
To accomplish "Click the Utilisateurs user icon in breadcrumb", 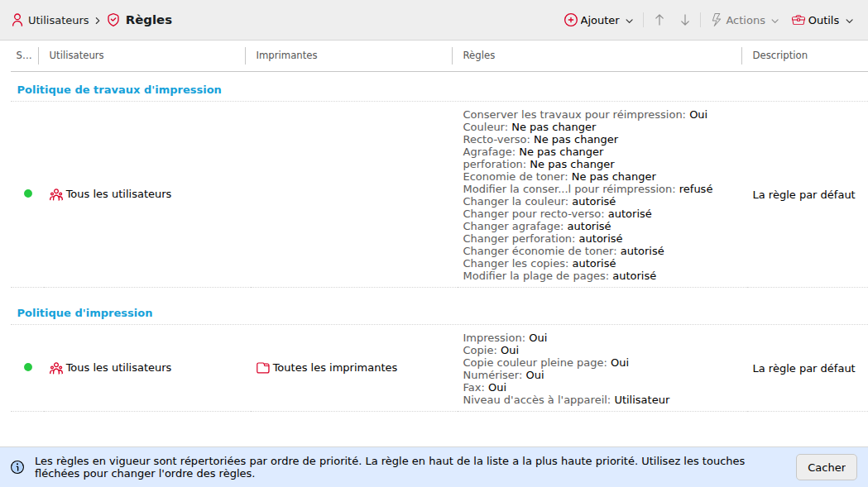I will point(17,20).
